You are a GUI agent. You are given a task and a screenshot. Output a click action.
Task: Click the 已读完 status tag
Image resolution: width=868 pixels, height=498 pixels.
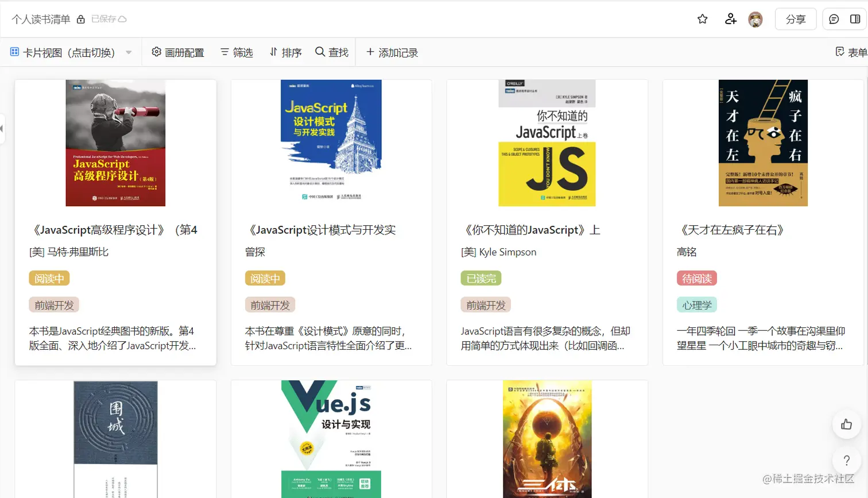coord(481,279)
